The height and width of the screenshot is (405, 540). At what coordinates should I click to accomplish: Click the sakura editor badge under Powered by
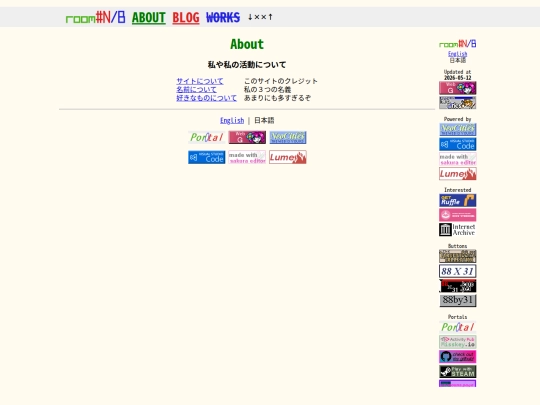click(x=458, y=159)
